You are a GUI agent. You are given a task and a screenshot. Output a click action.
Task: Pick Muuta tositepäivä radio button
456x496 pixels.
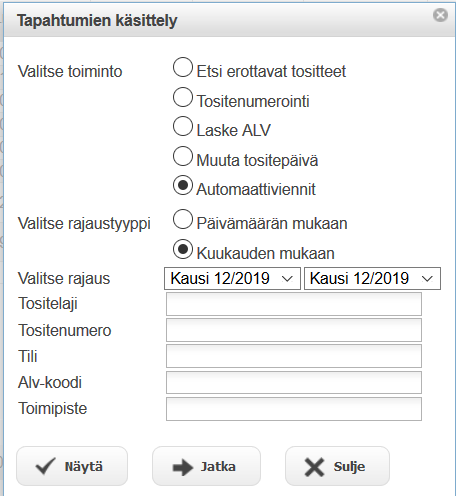(x=183, y=156)
